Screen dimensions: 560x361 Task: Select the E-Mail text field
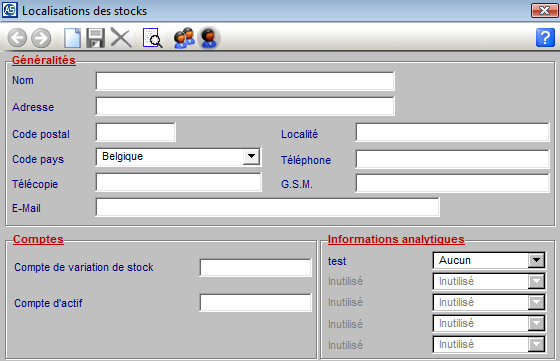click(x=268, y=207)
